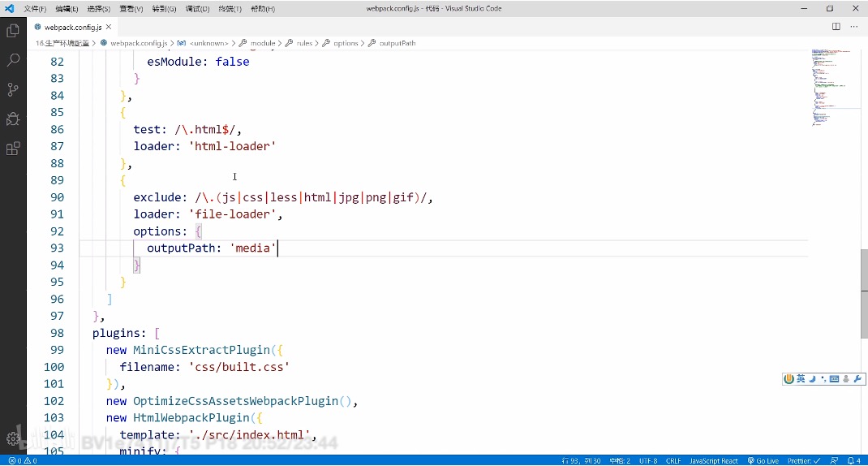Click line number 93 in gutter

tap(57, 248)
